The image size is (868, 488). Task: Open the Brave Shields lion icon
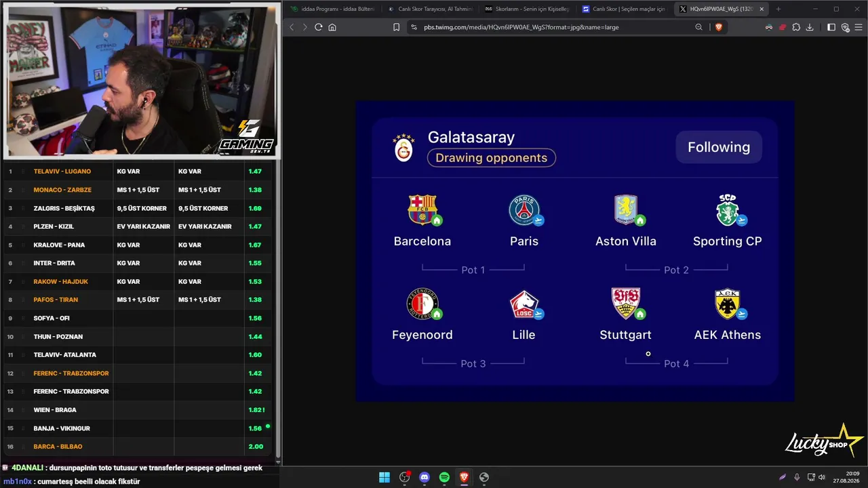pos(719,27)
